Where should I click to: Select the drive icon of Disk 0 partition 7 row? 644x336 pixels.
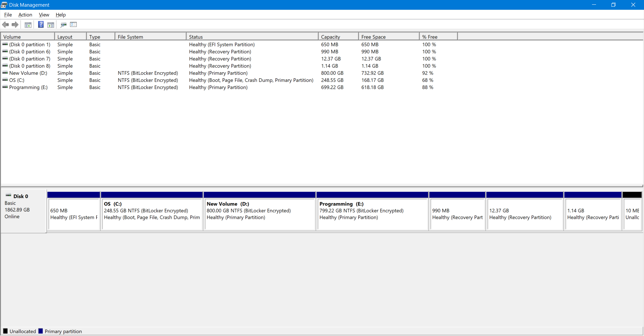(x=5, y=58)
